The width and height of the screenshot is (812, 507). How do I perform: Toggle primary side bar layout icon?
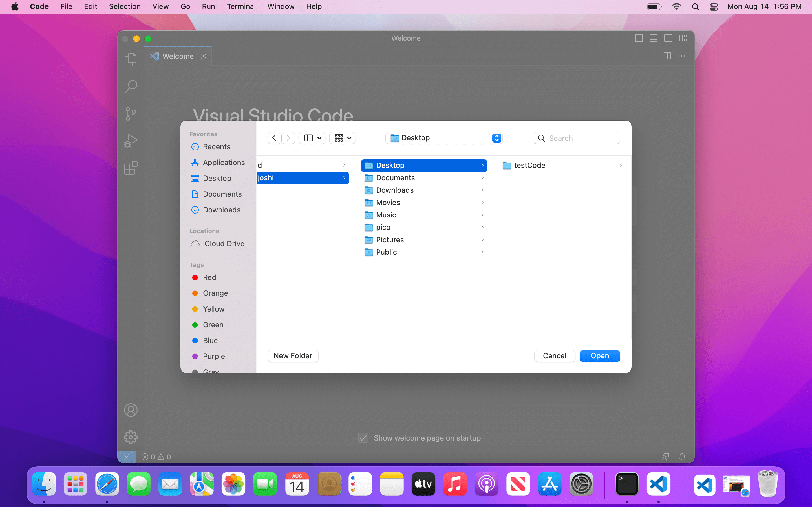(x=639, y=38)
